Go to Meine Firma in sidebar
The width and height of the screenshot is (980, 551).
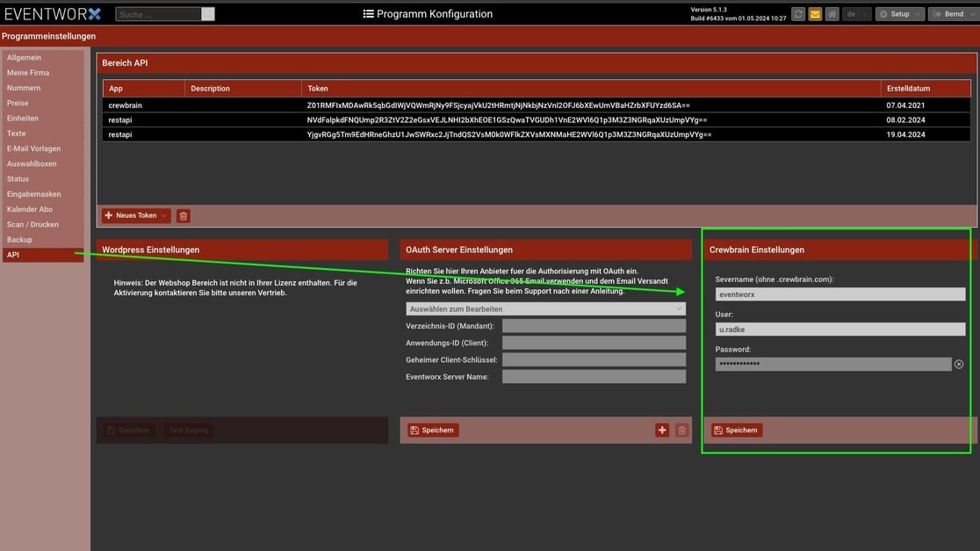(x=28, y=73)
